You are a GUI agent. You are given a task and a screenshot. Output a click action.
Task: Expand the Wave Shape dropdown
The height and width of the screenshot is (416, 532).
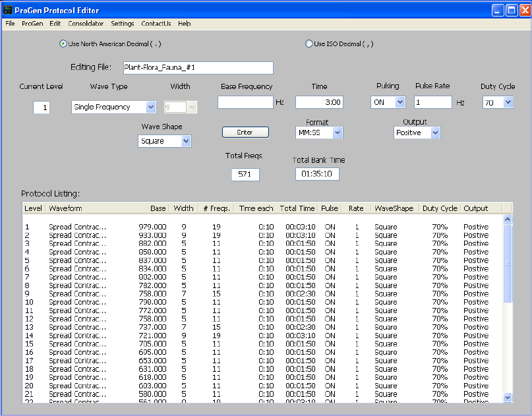186,141
